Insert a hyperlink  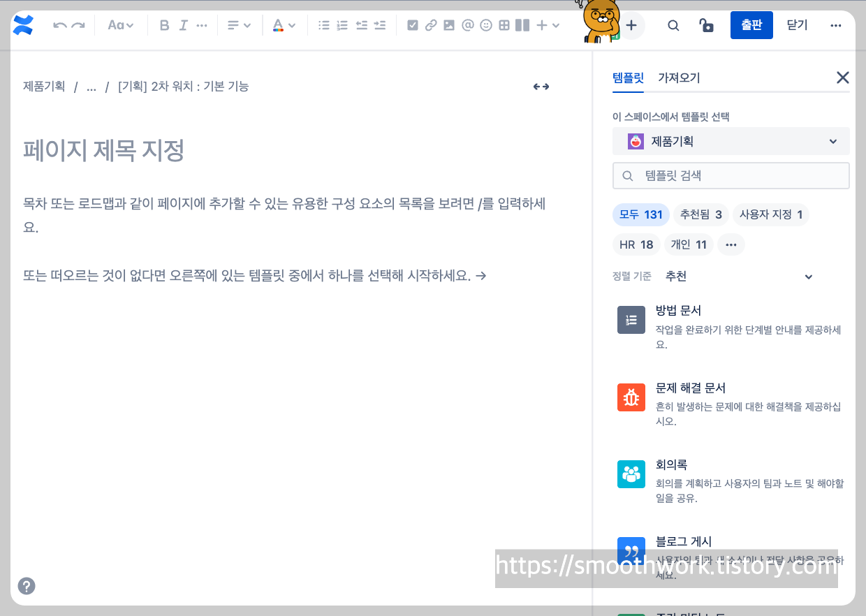pyautogui.click(x=431, y=25)
